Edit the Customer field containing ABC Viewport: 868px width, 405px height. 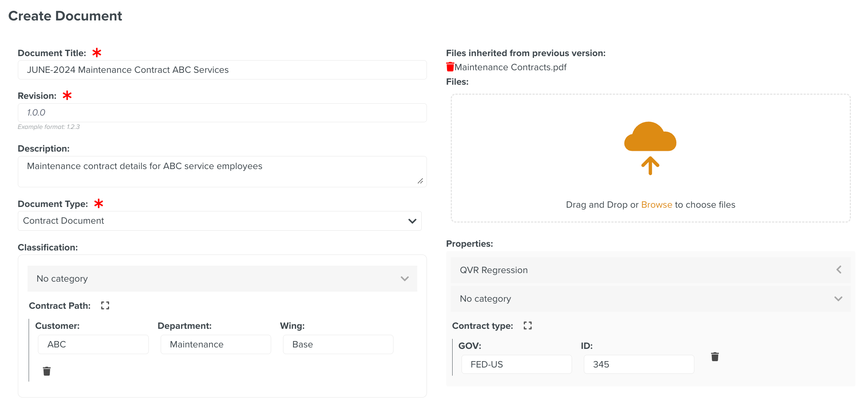[93, 344]
